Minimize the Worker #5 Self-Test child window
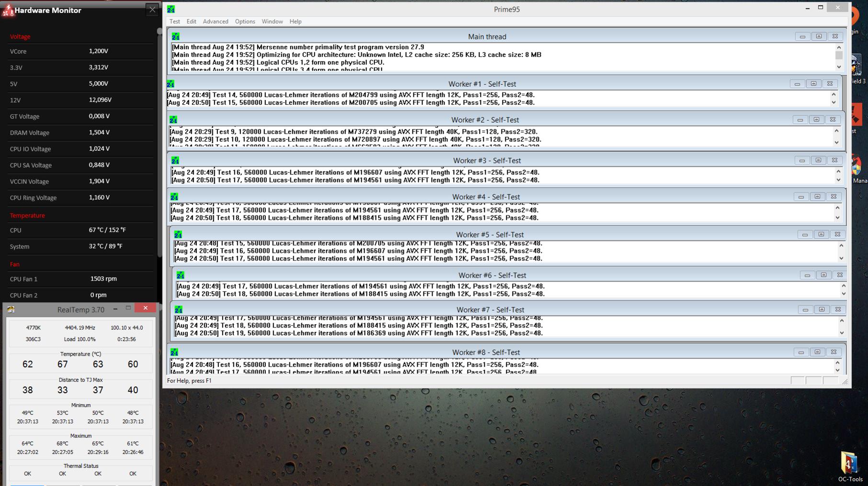The image size is (868, 486). (805, 235)
